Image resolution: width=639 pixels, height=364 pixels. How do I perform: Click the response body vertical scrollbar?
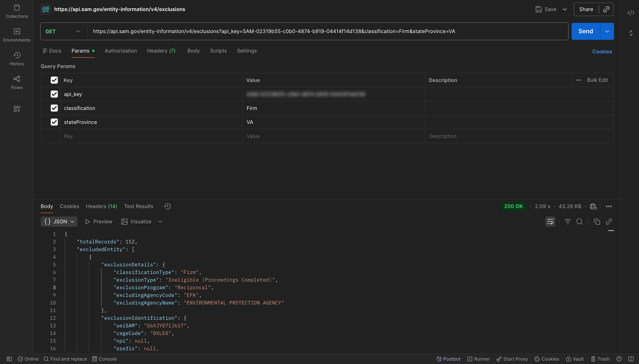point(611,290)
